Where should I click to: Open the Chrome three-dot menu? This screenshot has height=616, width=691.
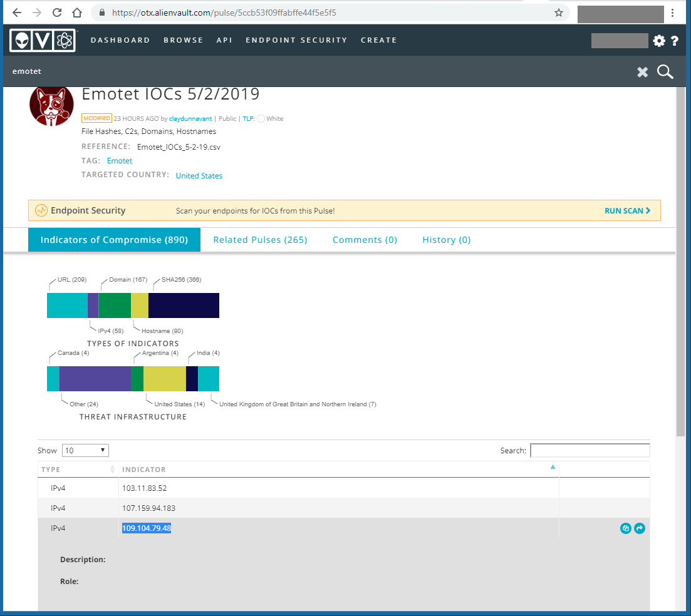[x=672, y=13]
